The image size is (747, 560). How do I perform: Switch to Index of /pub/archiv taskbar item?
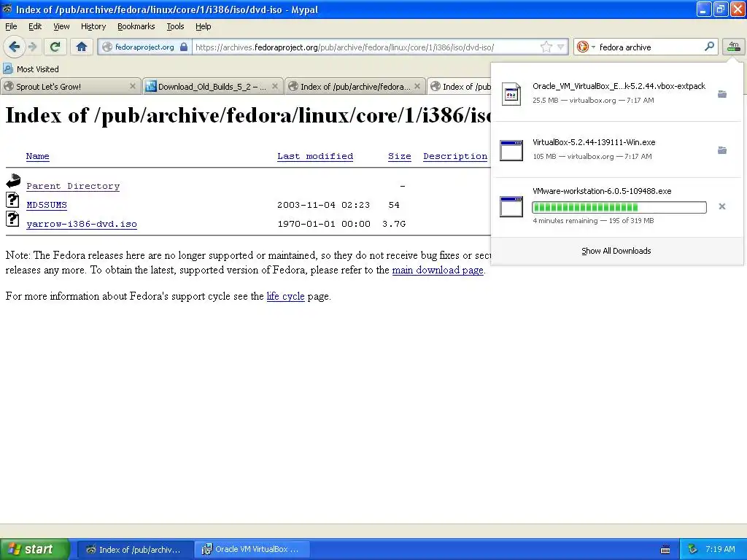pyautogui.click(x=135, y=550)
